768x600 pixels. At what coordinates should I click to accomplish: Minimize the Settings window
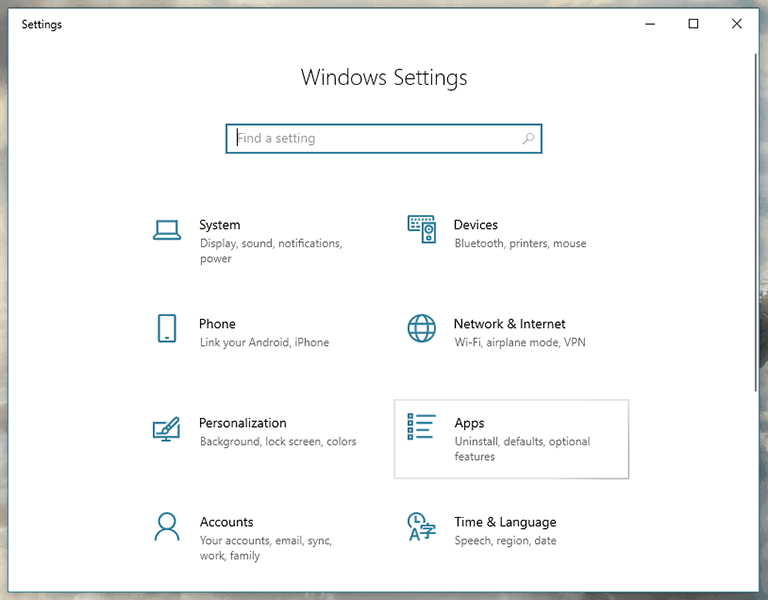(650, 24)
